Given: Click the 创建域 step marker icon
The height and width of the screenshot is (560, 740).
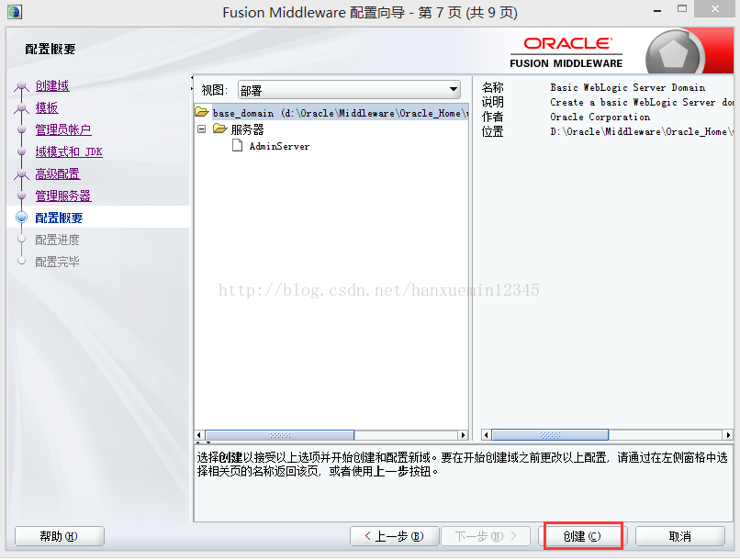Looking at the screenshot, I should point(22,85).
